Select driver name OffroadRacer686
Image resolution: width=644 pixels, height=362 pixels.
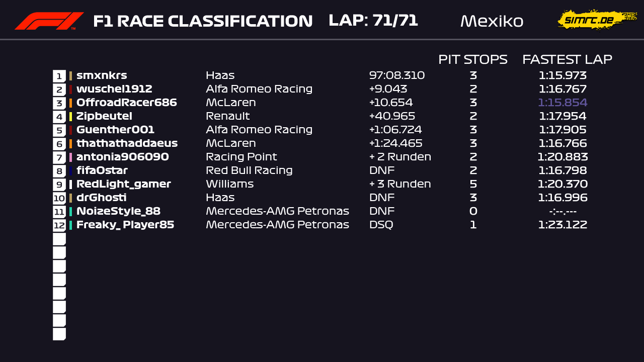click(126, 103)
